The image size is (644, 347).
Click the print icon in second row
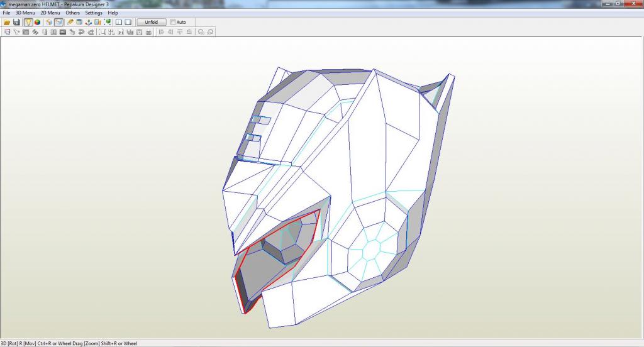148,32
